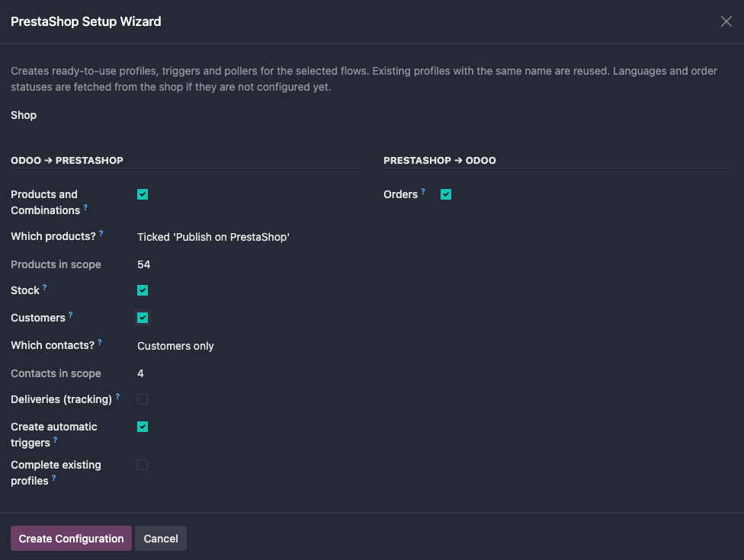Open help for Create automatic triggers
Screen dimensions: 744x560
pyautogui.click(x=56, y=440)
